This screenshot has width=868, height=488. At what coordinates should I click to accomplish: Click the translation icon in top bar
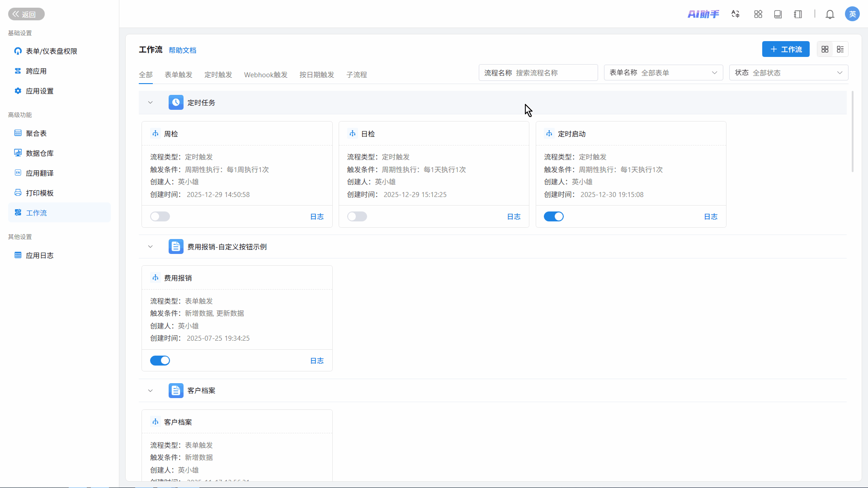[736, 14]
